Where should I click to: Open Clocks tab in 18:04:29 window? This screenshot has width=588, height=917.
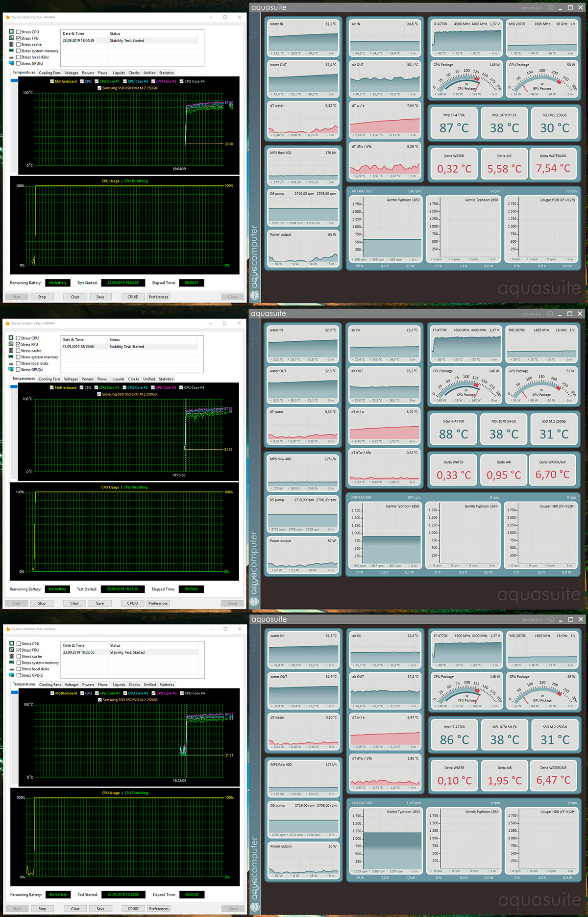(x=134, y=73)
